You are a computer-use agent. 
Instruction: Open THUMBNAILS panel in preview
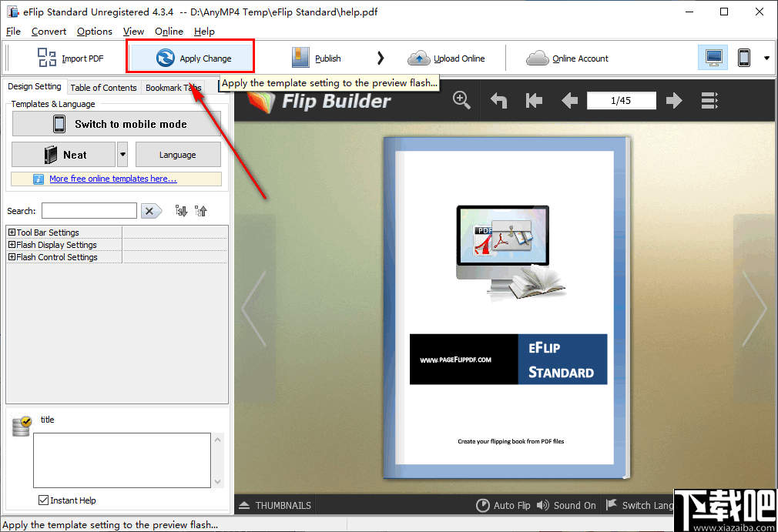point(275,505)
